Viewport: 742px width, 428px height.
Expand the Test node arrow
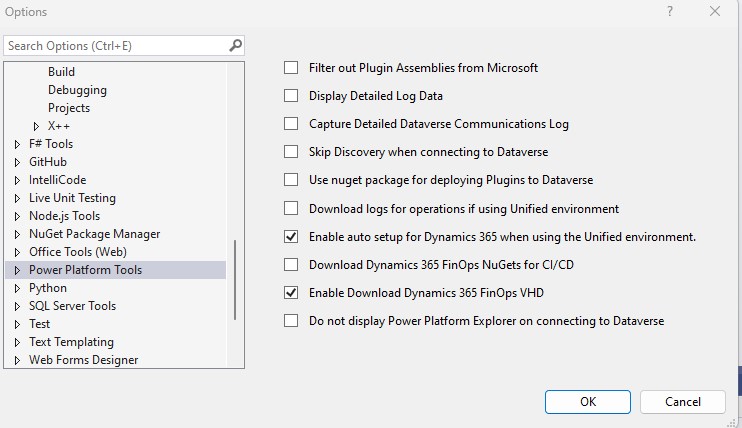point(18,324)
